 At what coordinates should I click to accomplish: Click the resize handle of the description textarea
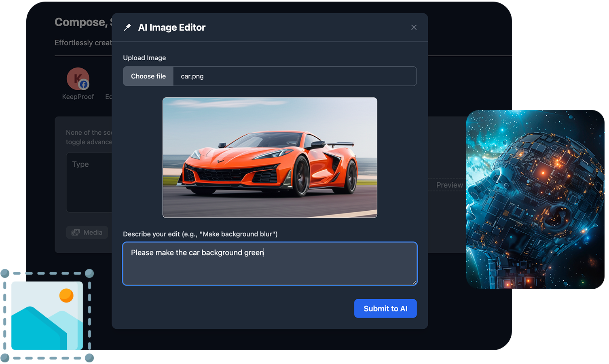(415, 283)
